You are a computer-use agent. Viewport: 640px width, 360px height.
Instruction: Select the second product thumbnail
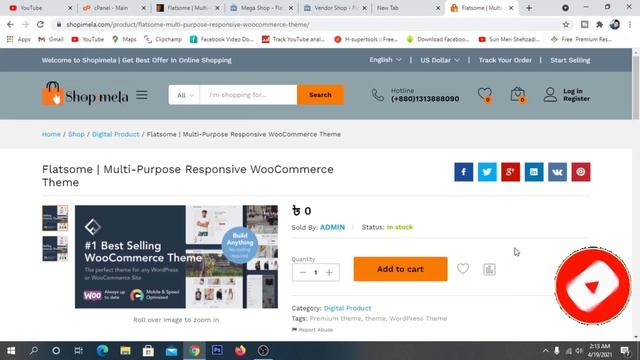click(55, 249)
